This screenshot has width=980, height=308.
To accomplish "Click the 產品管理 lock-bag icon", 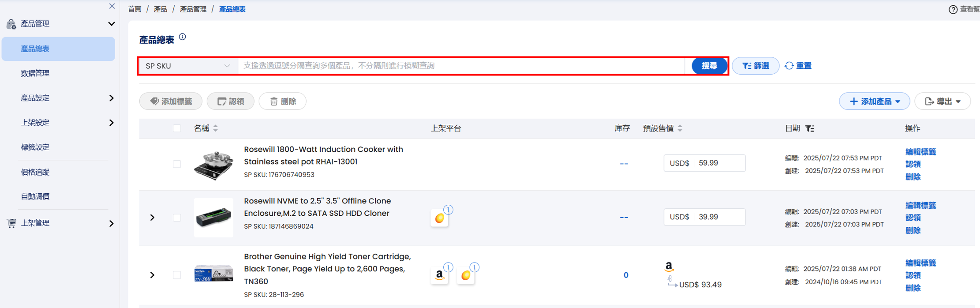I will 11,24.
